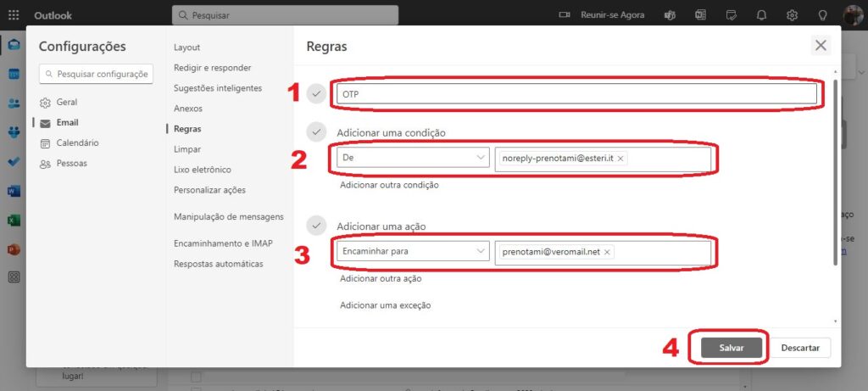Open Word from the left app rail

click(x=14, y=191)
